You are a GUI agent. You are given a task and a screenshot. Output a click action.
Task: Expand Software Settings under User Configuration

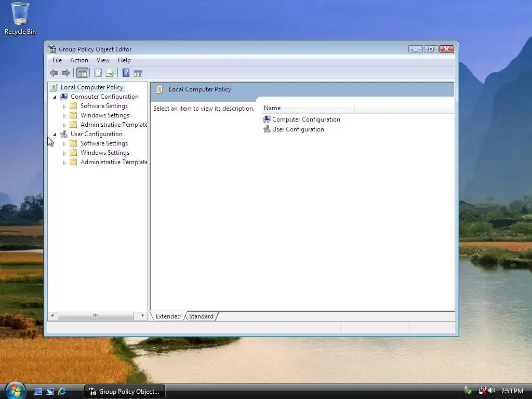[64, 144]
